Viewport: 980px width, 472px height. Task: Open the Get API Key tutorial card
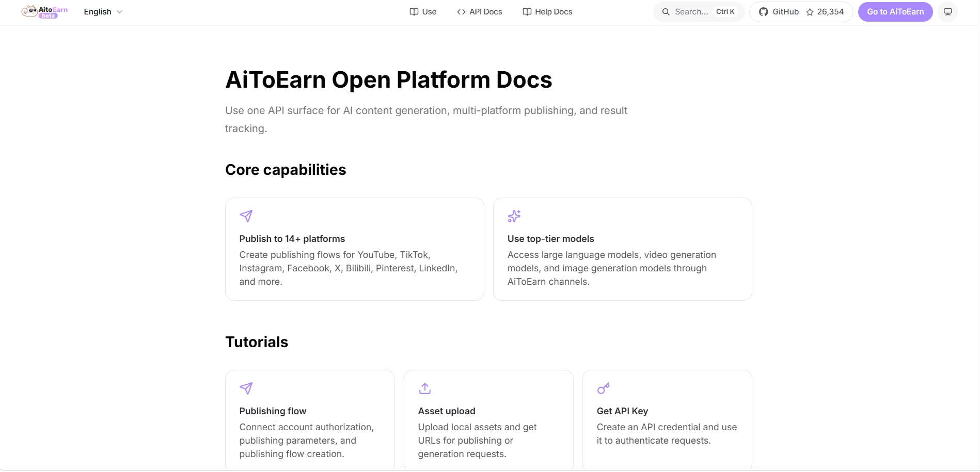pyautogui.click(x=667, y=420)
